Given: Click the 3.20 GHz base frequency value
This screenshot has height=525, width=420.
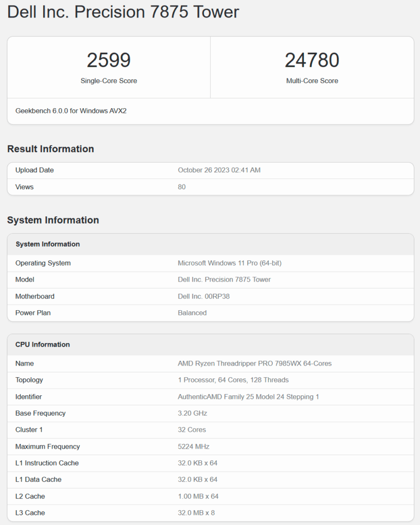Looking at the screenshot, I should (192, 413).
